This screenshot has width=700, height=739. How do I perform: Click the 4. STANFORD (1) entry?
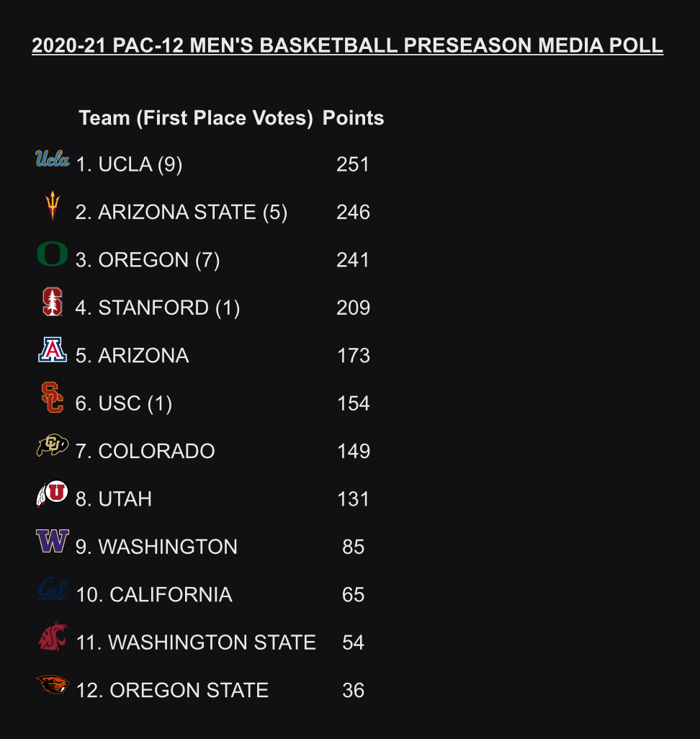[x=158, y=308]
